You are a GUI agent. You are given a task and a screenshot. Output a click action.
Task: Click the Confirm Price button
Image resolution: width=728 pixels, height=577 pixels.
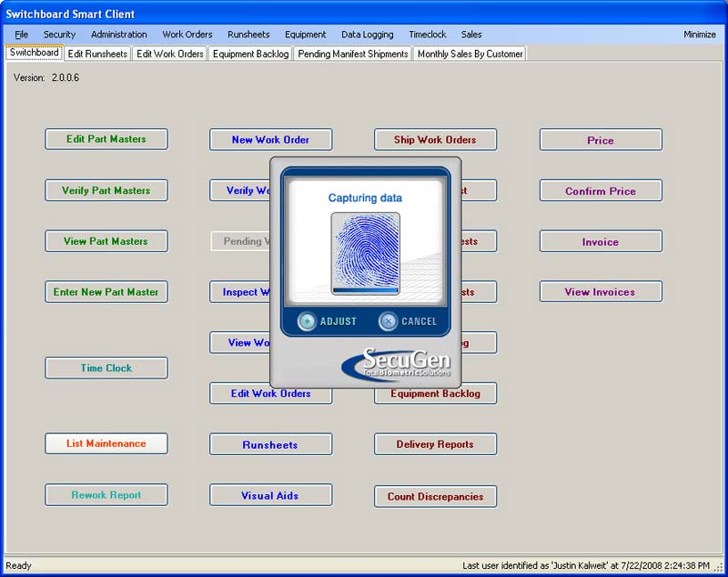click(x=601, y=191)
